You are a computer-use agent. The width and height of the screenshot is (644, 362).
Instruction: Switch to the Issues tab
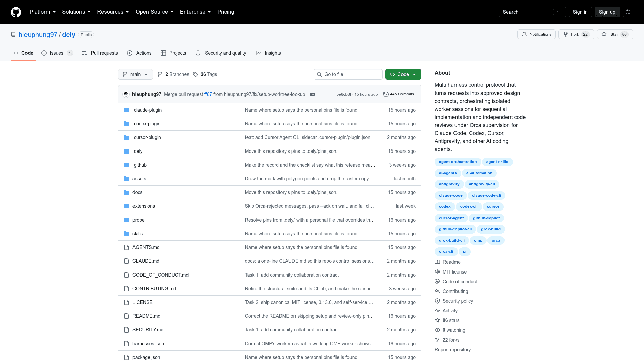[x=57, y=53]
